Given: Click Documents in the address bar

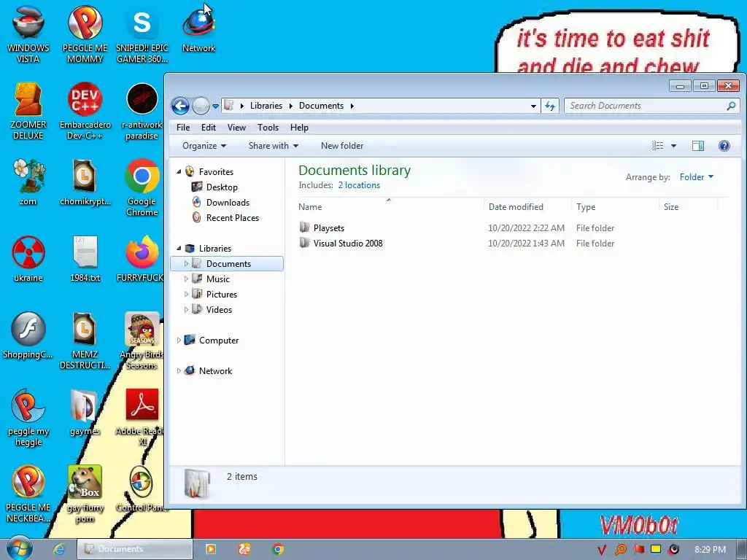Looking at the screenshot, I should pyautogui.click(x=321, y=106).
